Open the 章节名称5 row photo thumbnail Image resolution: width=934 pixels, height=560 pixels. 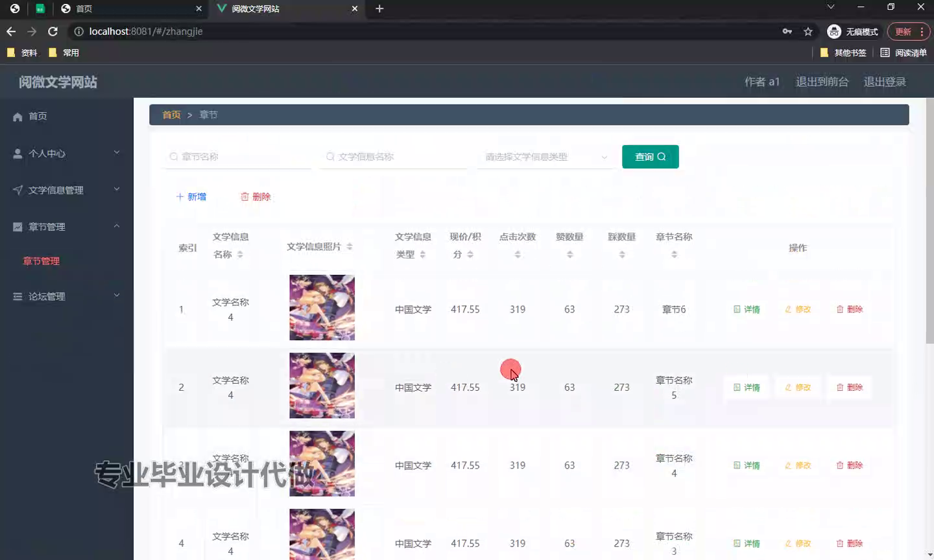tap(322, 386)
